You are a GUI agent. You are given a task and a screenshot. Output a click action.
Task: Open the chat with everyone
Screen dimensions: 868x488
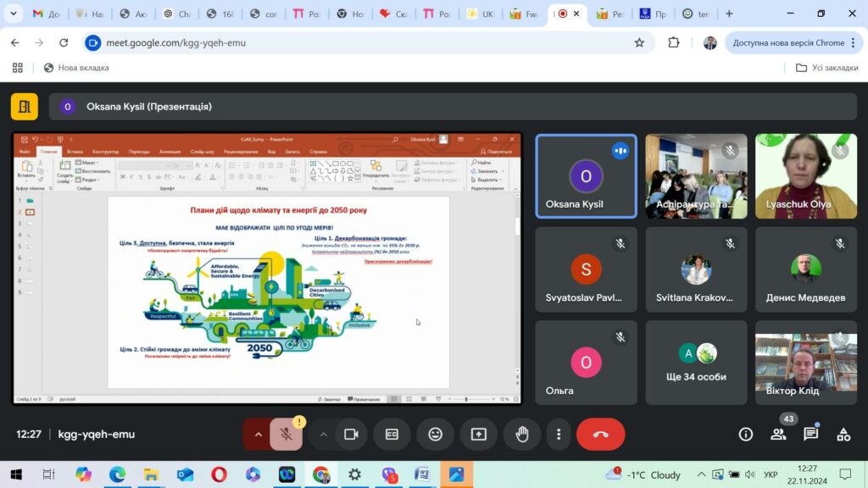[811, 435]
